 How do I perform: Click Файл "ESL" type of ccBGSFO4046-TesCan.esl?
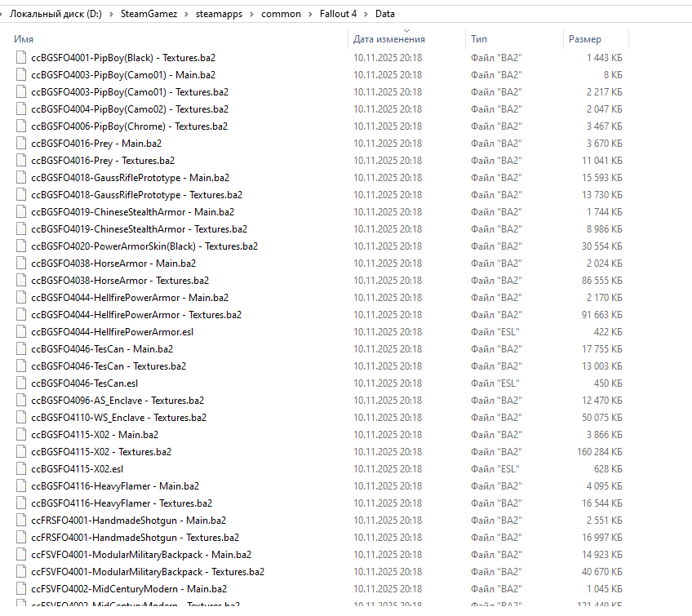coord(495,383)
